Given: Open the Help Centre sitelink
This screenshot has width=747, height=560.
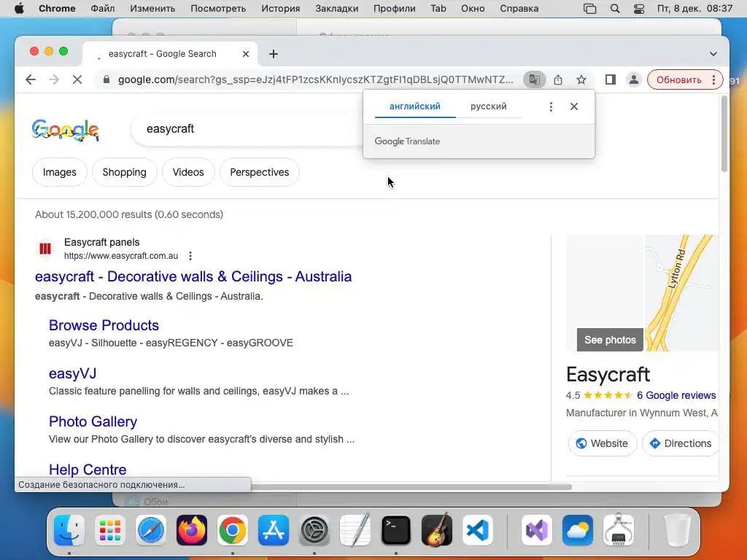Looking at the screenshot, I should click(88, 470).
